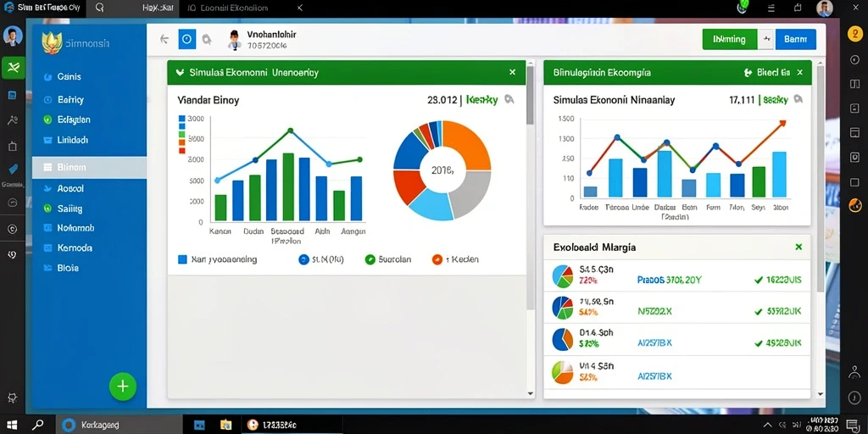Collapse the Simulas Ekomonni panel chevron
Screen dimensions: 868x434
point(180,73)
